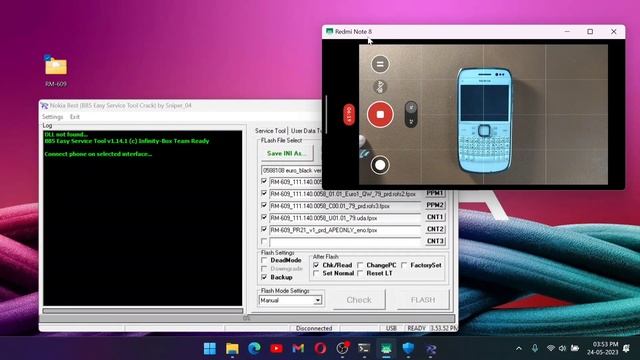
Task: Click the Redmi Note 8 window title icon
Action: (x=329, y=31)
